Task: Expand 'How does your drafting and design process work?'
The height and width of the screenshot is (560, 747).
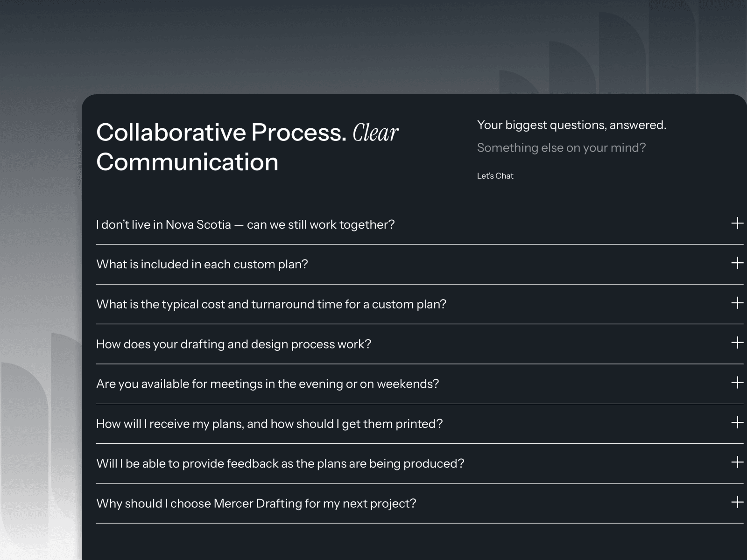Action: [x=420, y=344]
